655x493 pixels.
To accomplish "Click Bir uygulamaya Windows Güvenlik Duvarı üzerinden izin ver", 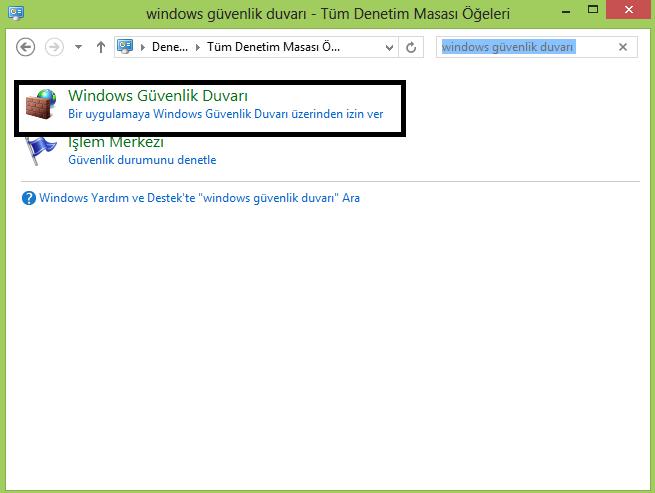I will pyautogui.click(x=226, y=114).
